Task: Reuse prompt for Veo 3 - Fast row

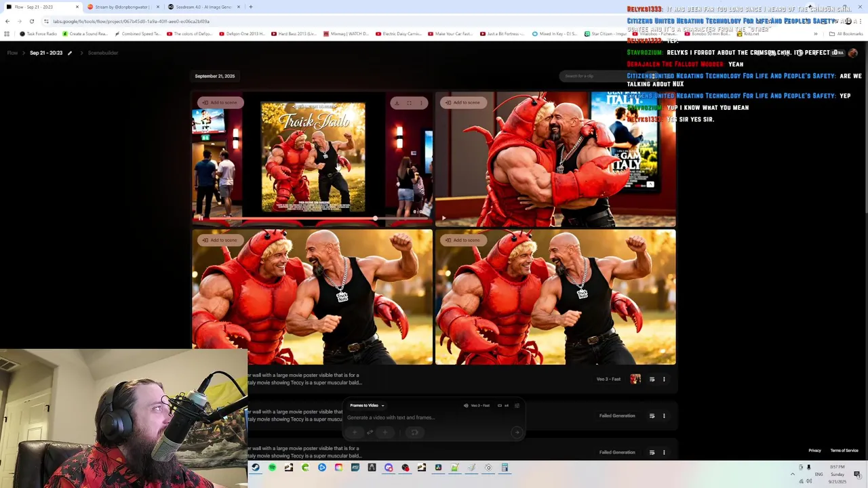Action: (652, 379)
